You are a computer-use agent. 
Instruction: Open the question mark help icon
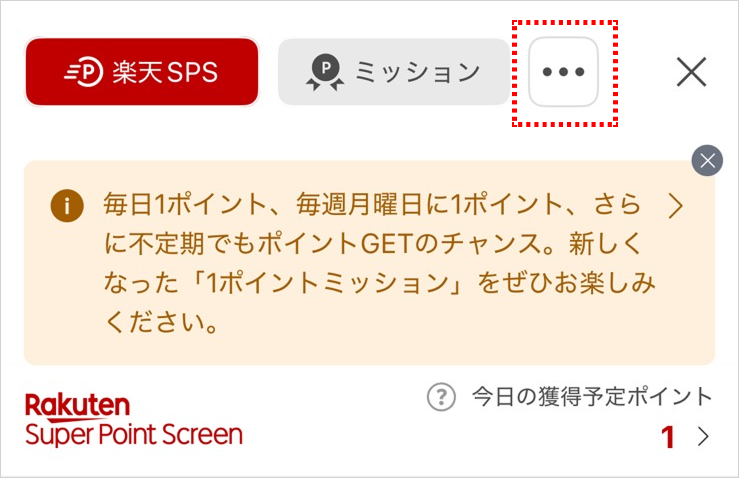[441, 397]
